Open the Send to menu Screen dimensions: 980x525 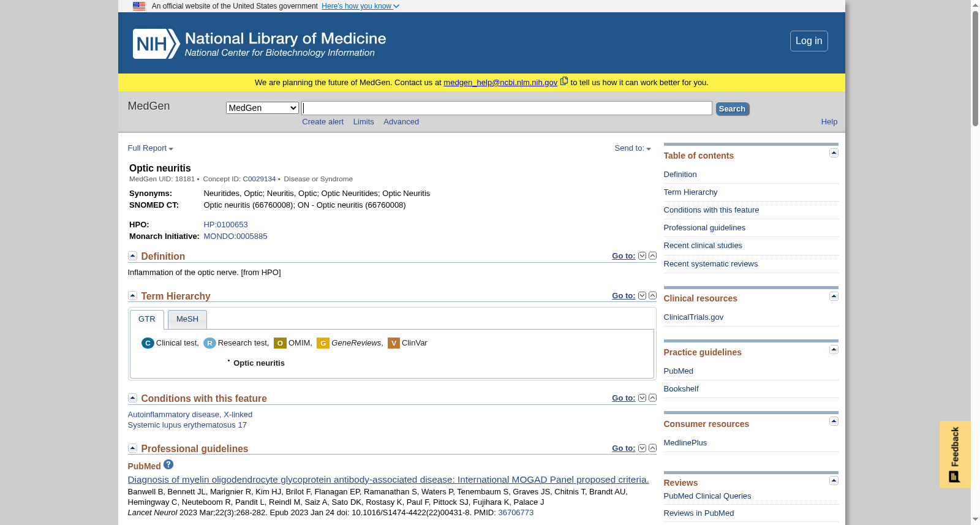click(x=633, y=148)
